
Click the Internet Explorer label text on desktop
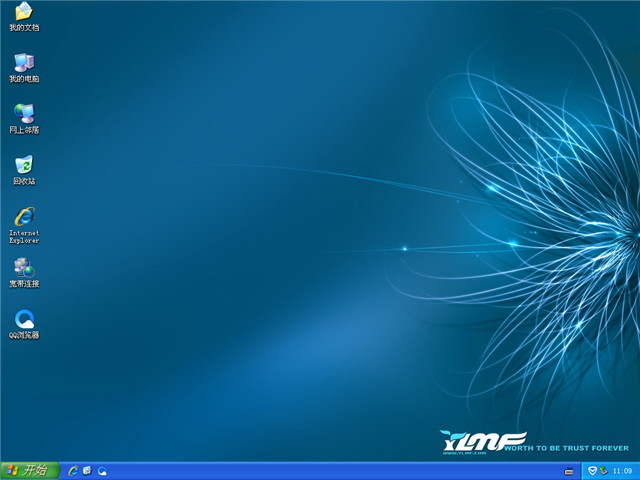[24, 236]
